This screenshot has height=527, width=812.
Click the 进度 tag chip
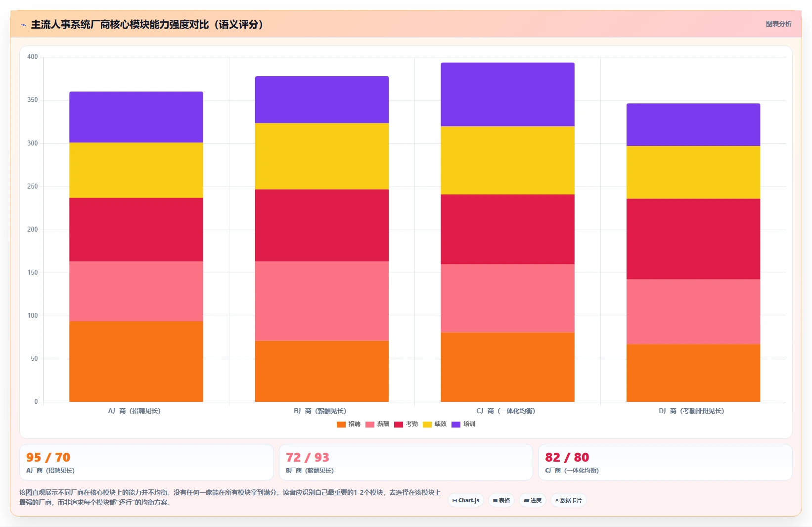(x=533, y=500)
